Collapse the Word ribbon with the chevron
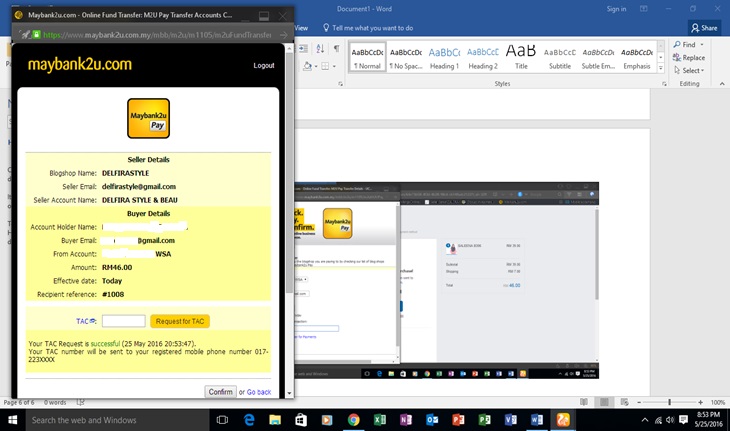Image resolution: width=730 pixels, height=431 pixels. tap(722, 84)
